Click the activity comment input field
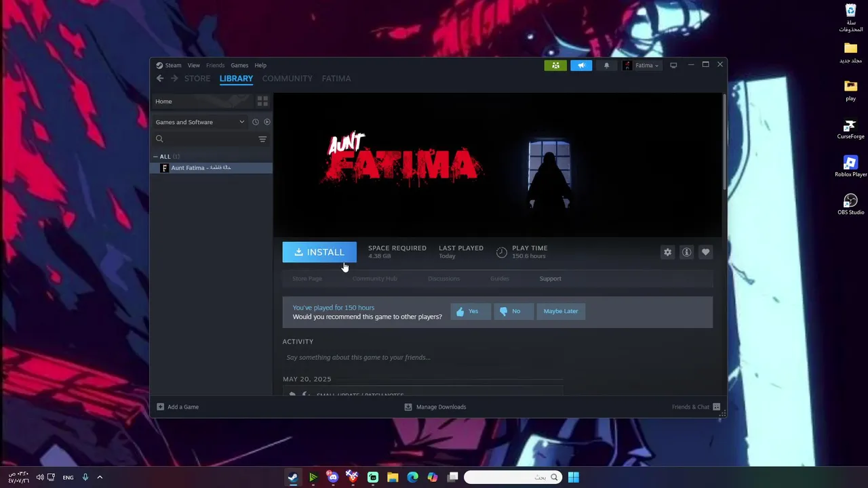Screen dimensions: 868x488 pos(423,357)
